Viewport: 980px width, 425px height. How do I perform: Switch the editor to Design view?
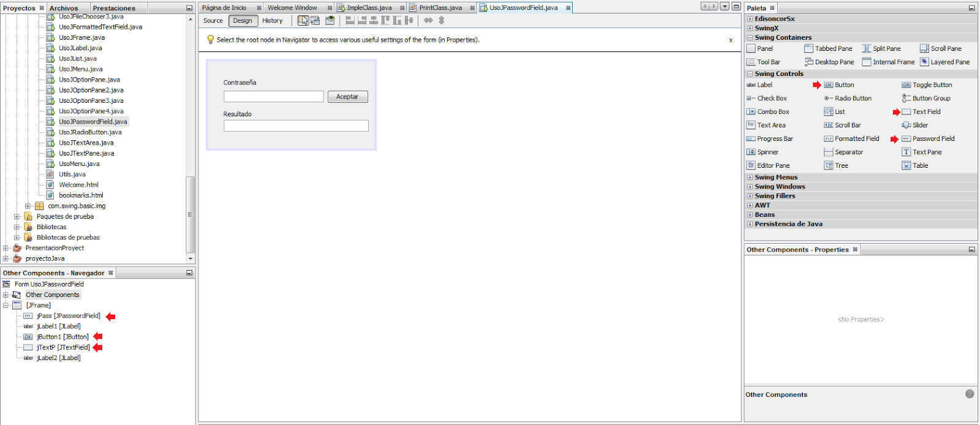tap(243, 21)
